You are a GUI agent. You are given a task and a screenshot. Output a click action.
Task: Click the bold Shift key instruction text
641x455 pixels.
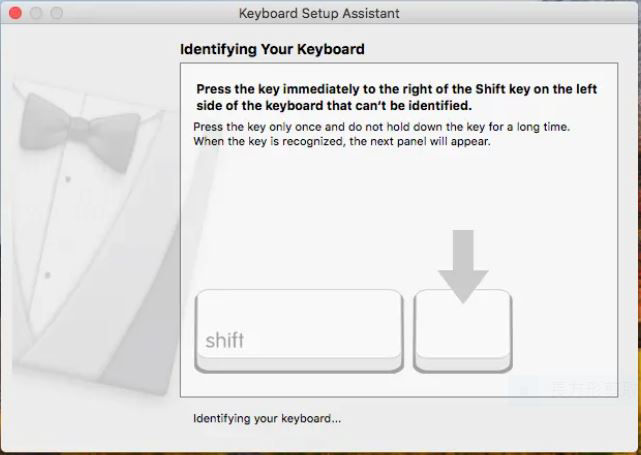tap(396, 97)
